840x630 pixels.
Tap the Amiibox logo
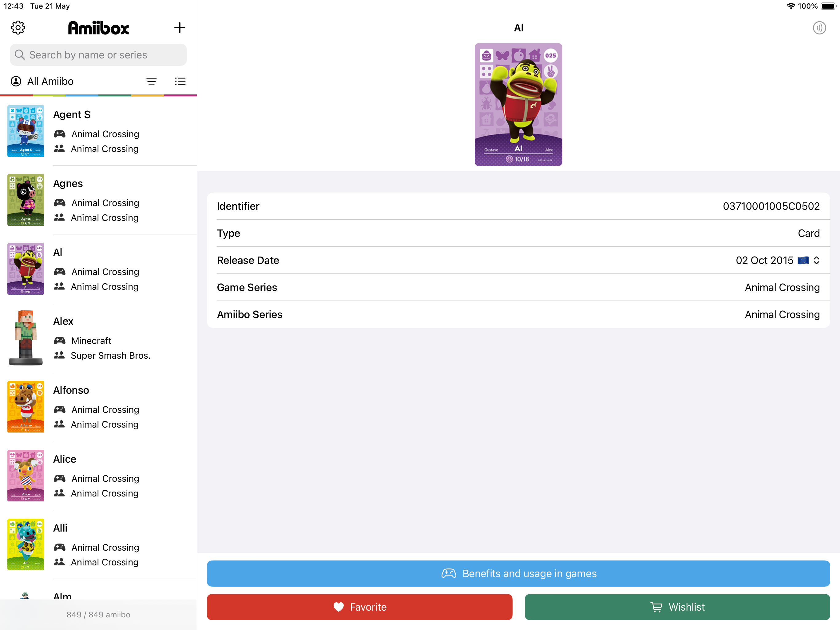[x=98, y=28]
